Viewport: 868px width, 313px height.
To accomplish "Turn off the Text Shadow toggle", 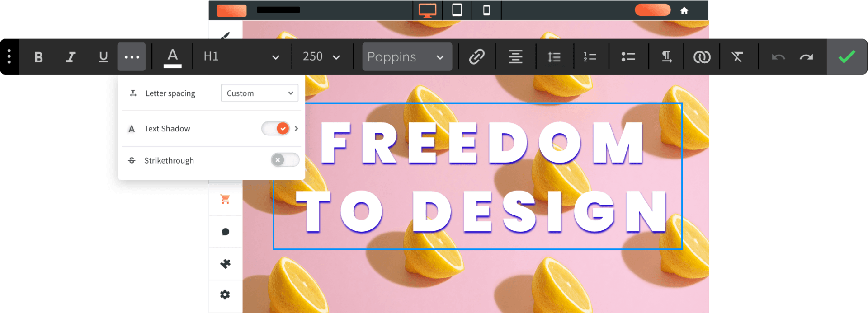I will (275, 129).
